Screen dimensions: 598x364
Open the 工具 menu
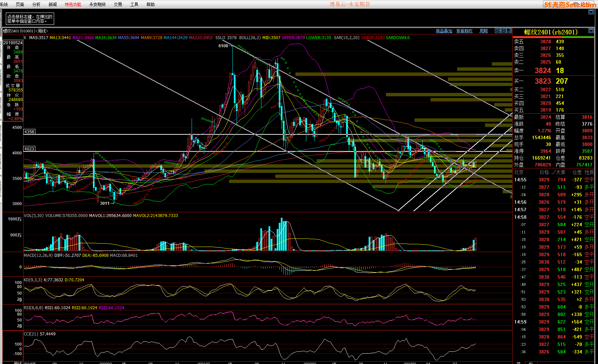pos(134,4)
